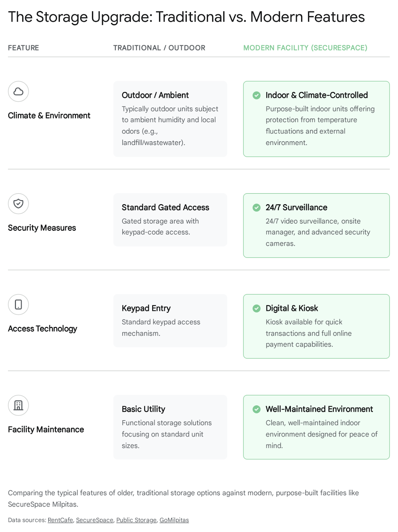Click the cloud Climate & Environment icon

[x=18, y=91]
